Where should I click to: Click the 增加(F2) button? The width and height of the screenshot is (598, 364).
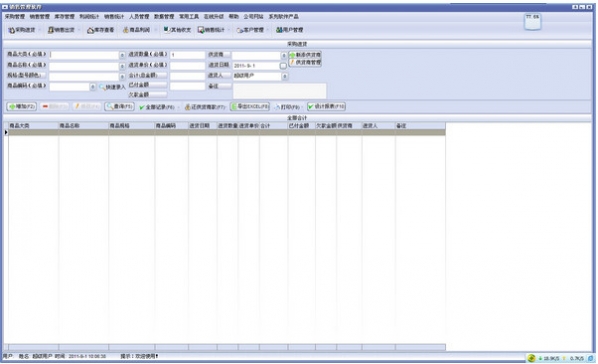pyautogui.click(x=22, y=106)
